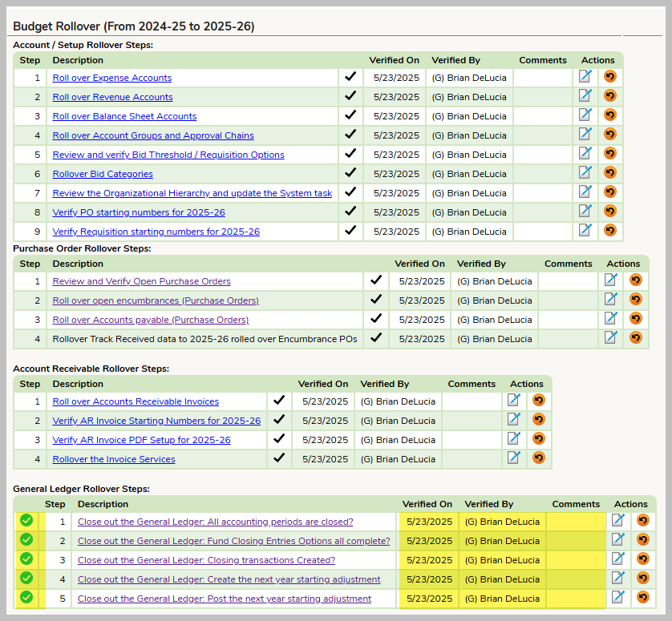Edit Closing transactions Created step
Screen dimensions: 672x621
pyautogui.click(x=618, y=560)
